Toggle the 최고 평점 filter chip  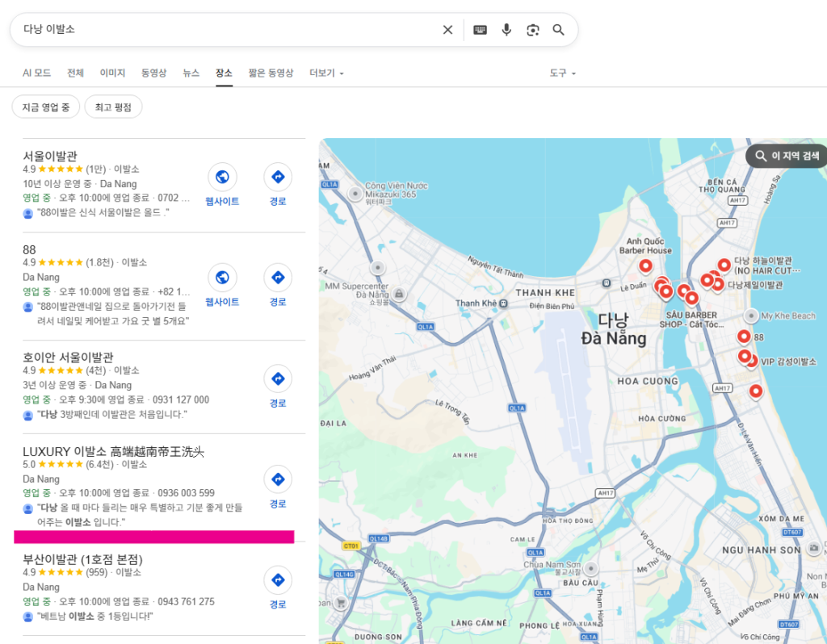tap(113, 107)
